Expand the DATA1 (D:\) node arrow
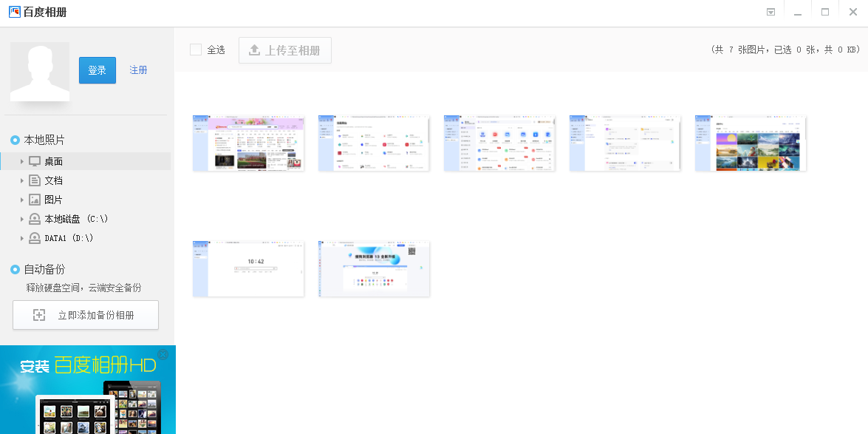Screen dimensions: 868x434 pyautogui.click(x=22, y=238)
